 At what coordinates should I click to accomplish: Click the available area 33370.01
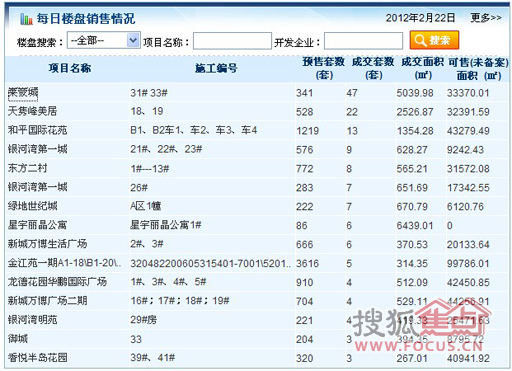click(468, 93)
